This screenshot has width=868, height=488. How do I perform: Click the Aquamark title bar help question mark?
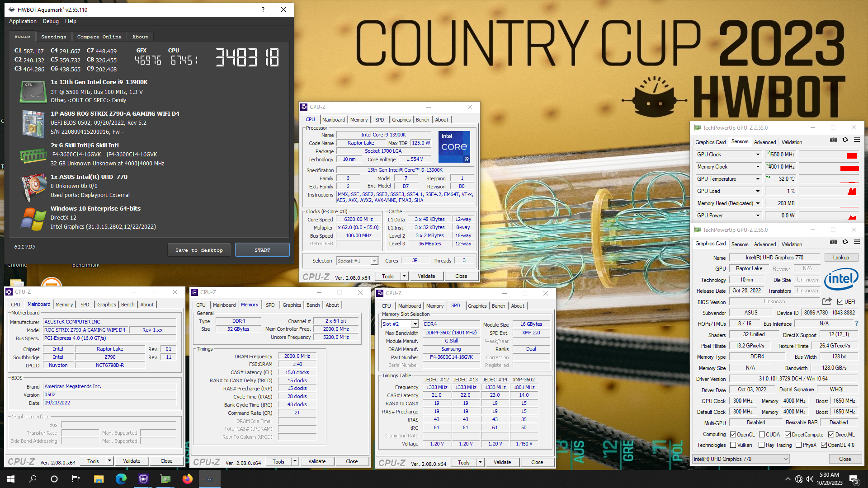(x=263, y=9)
